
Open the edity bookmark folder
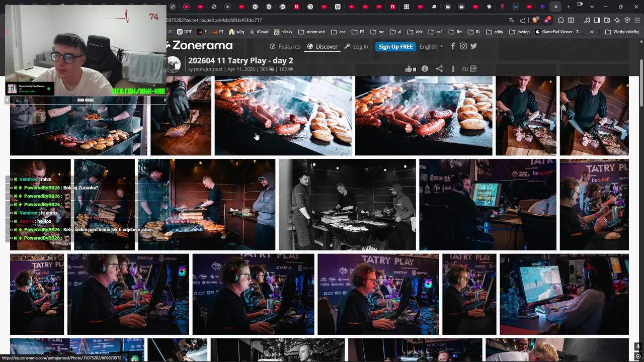pyautogui.click(x=495, y=32)
